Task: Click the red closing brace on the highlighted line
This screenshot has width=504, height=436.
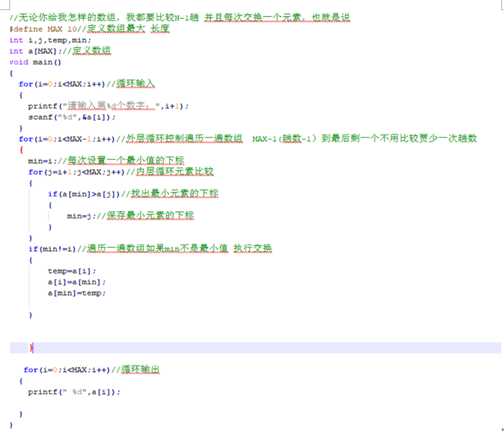Action: [x=31, y=347]
